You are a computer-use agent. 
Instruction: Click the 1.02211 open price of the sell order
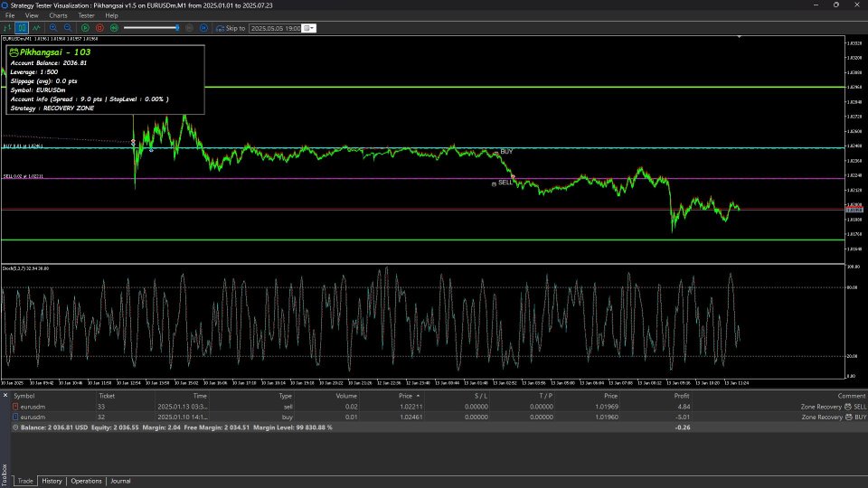[x=410, y=407]
